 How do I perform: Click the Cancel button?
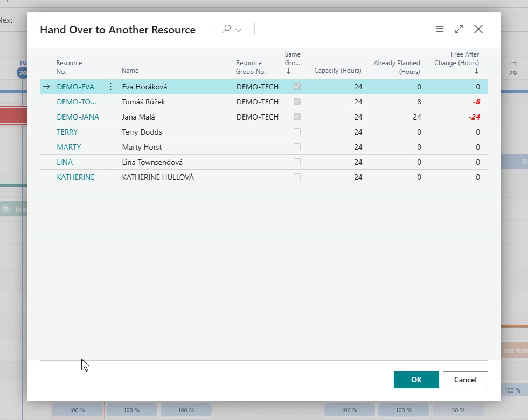click(465, 380)
